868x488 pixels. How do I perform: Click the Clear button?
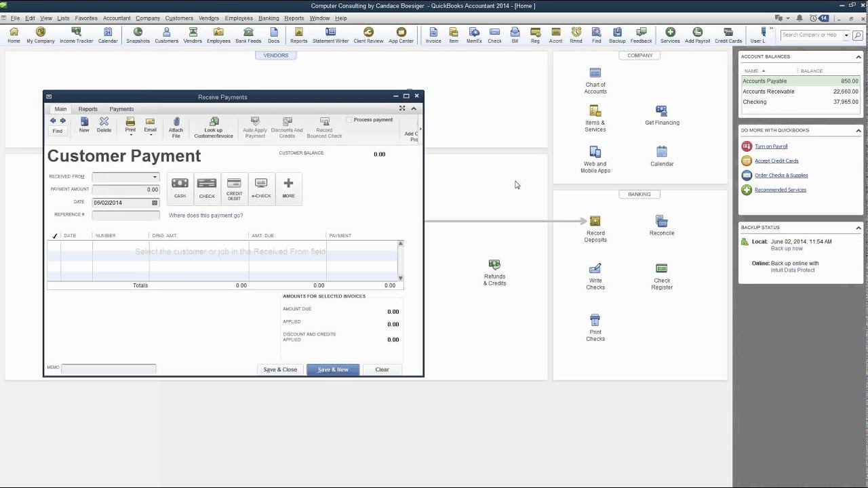(x=382, y=369)
